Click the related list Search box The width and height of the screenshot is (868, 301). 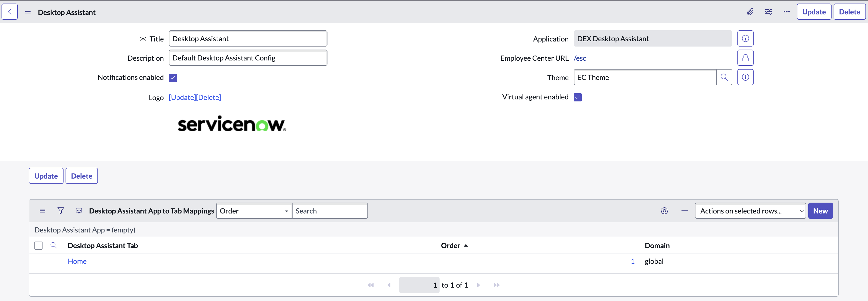(329, 211)
